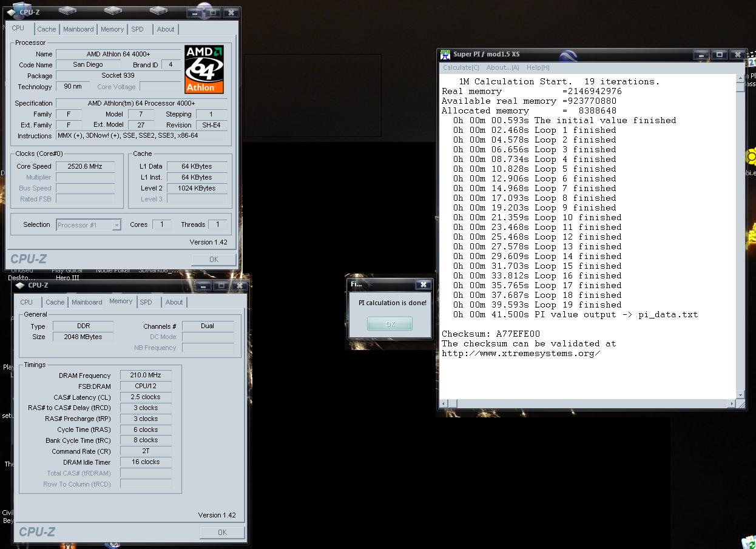The image size is (756, 549).
Task: Minimize the bottom CPU-Z window
Action: click(x=203, y=286)
